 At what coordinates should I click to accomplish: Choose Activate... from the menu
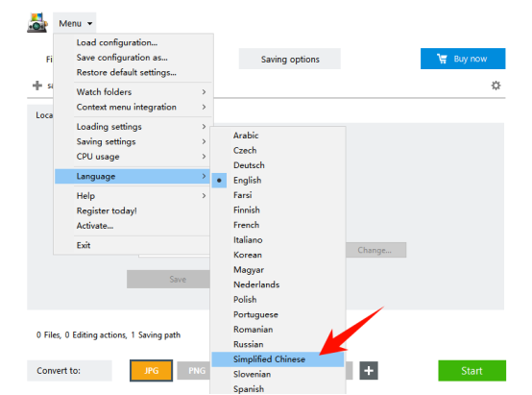(133, 226)
